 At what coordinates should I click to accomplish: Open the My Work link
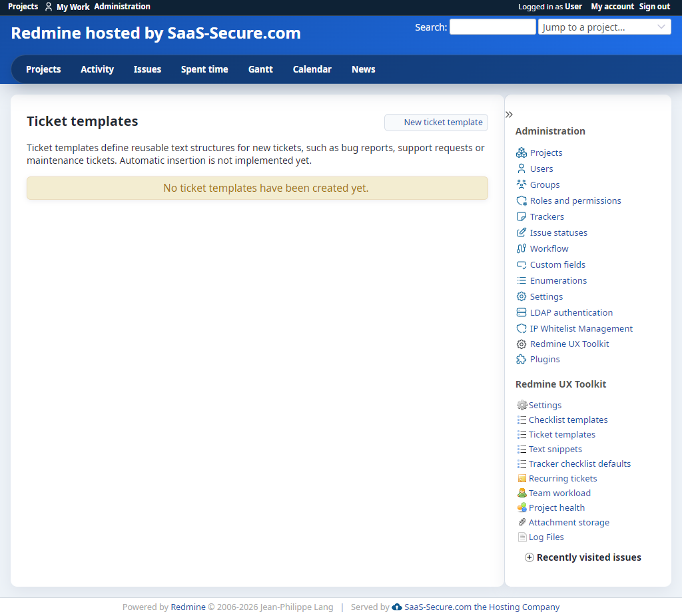pyautogui.click(x=73, y=7)
